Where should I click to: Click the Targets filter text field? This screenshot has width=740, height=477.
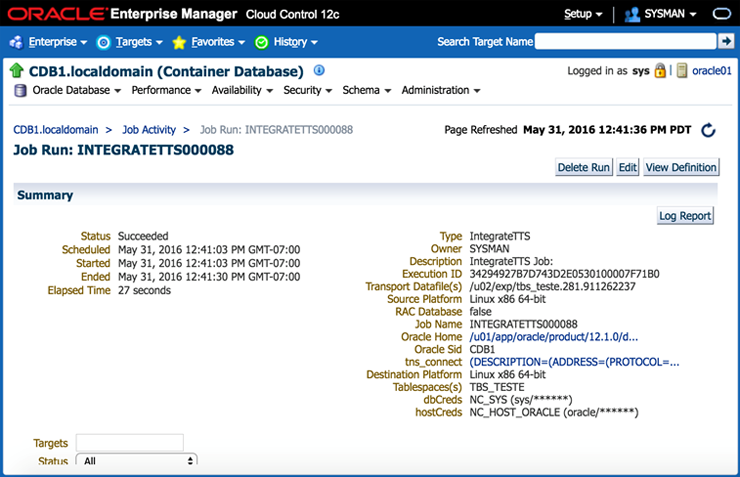coord(129,443)
